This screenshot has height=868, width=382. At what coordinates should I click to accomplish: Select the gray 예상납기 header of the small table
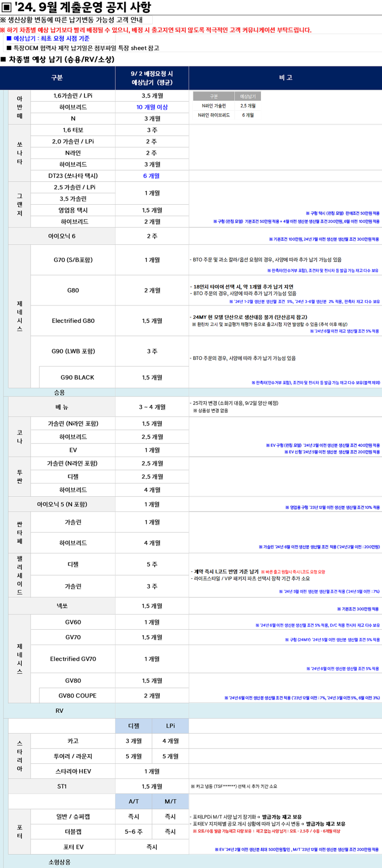pyautogui.click(x=248, y=96)
